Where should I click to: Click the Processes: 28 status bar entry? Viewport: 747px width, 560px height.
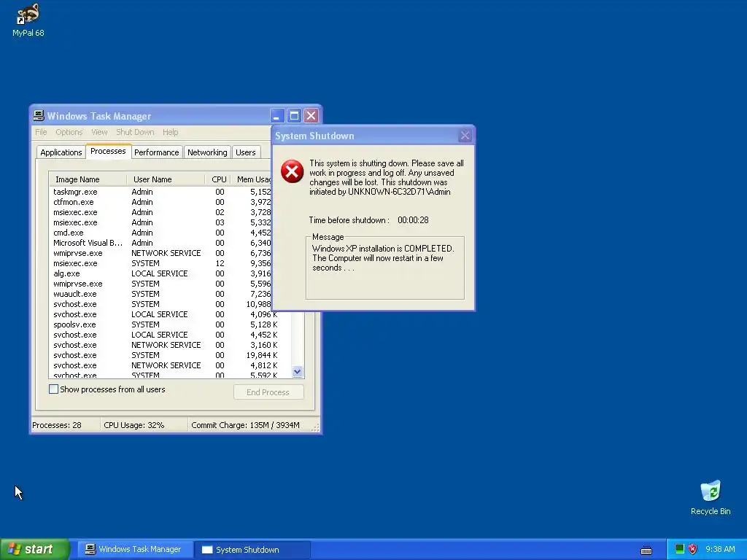click(65, 425)
